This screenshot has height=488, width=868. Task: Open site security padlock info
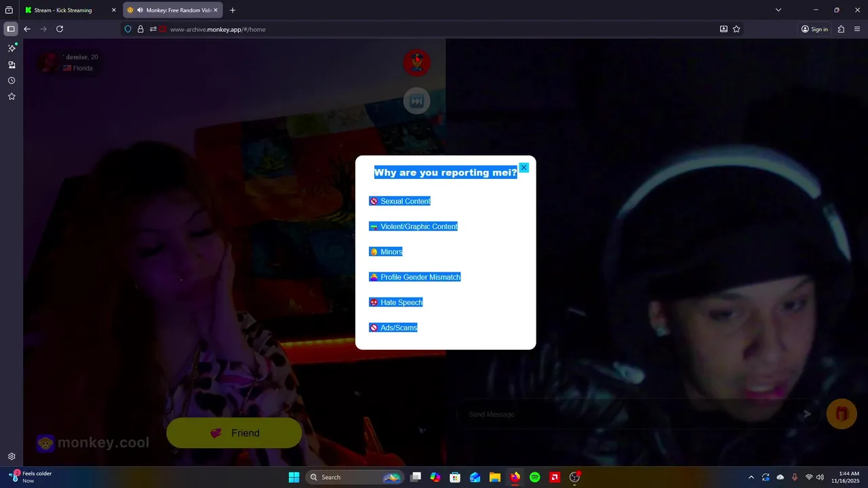coord(140,29)
